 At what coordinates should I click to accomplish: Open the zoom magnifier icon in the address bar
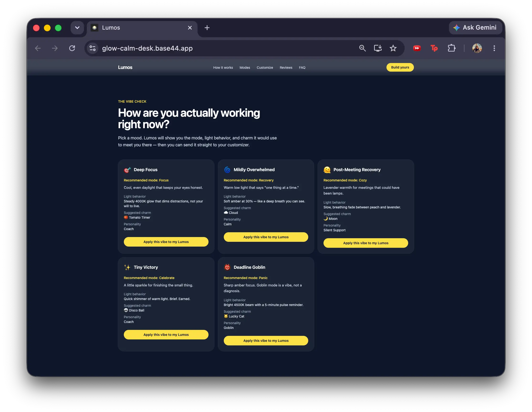[362, 48]
